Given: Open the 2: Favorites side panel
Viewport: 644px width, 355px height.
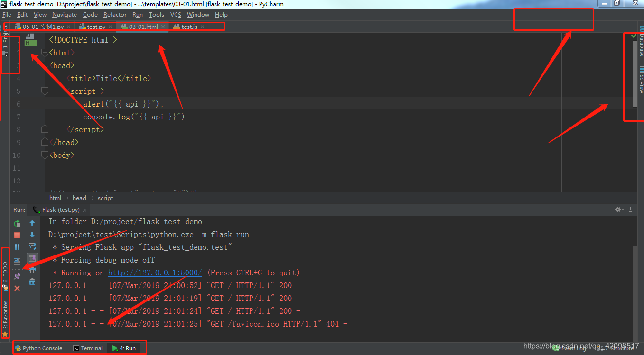Looking at the screenshot, I should click(x=5, y=319).
